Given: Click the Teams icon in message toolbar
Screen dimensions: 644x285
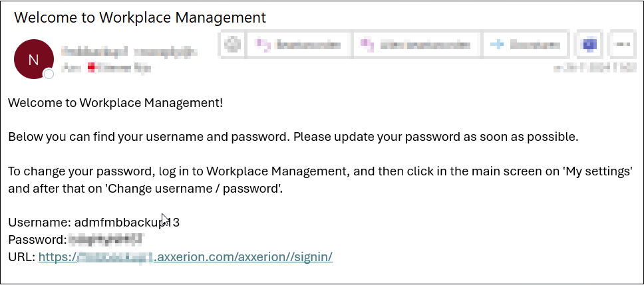Looking at the screenshot, I should click(x=590, y=45).
